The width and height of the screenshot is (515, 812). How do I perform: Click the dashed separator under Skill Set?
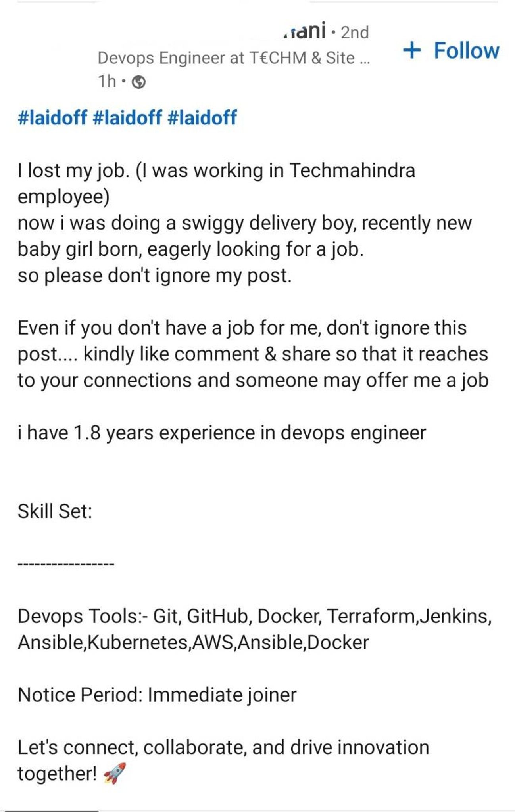click(66, 564)
